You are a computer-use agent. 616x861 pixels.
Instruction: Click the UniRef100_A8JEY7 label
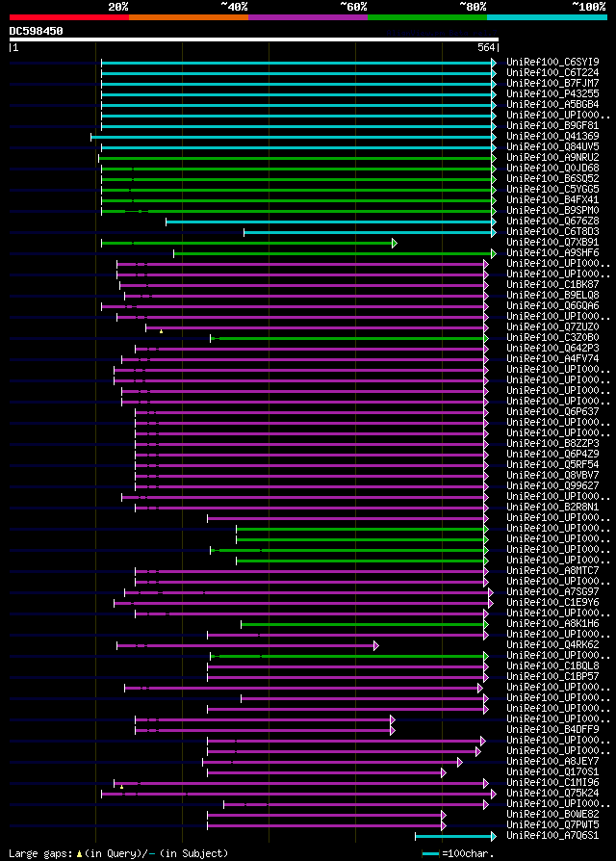552,762
